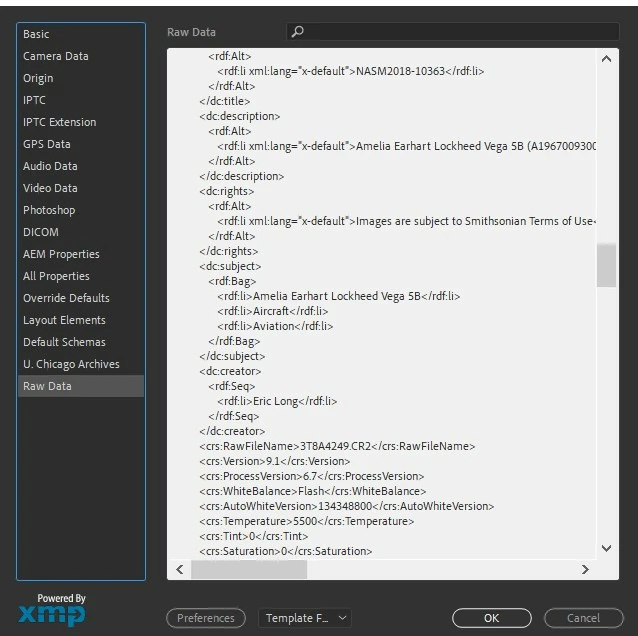Click the opening <dc:creator> tag line
The height and width of the screenshot is (636, 638).
point(230,371)
